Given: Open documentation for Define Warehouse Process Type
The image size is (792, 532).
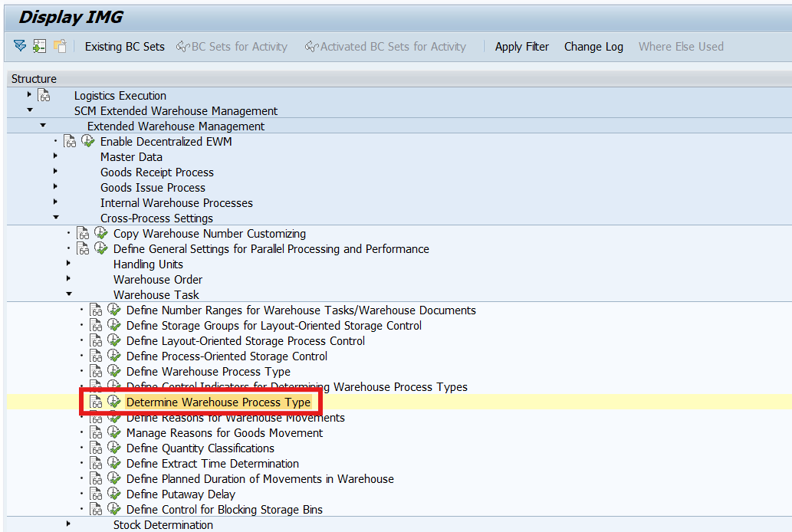Looking at the screenshot, I should pos(96,371).
